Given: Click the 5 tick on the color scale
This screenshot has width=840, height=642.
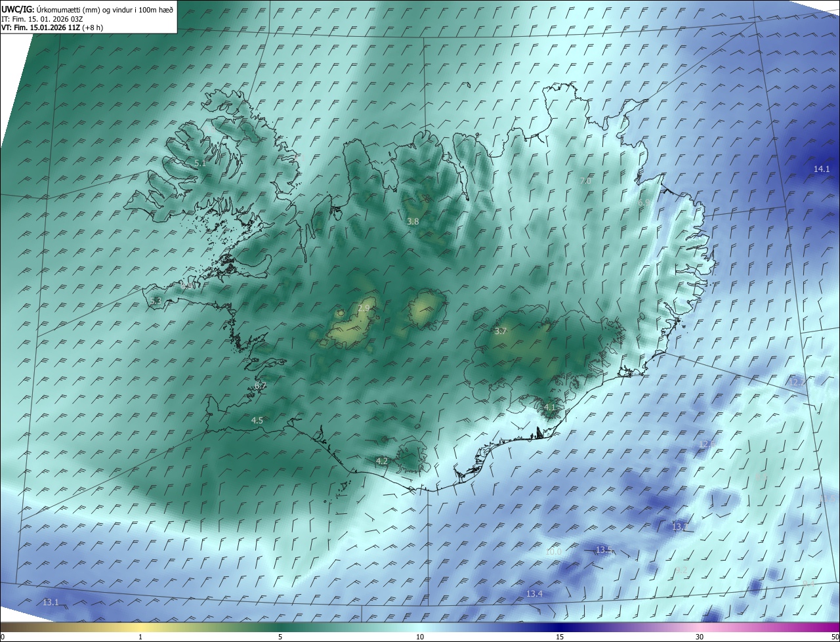Looking at the screenshot, I should coord(280,637).
